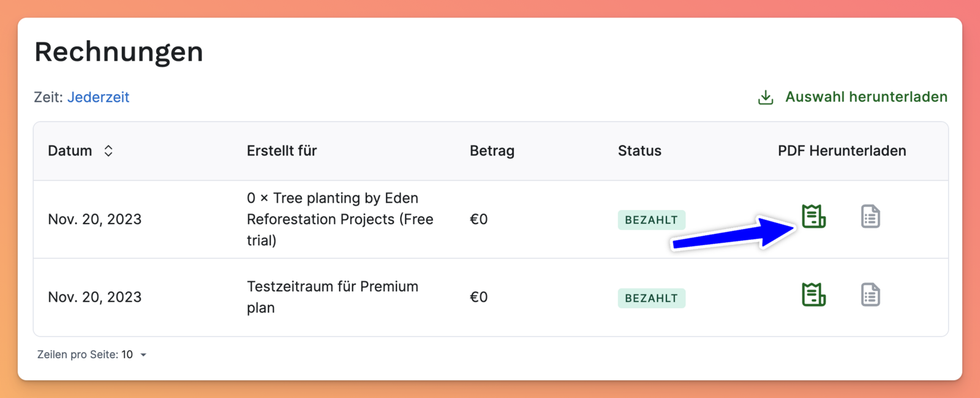Click download arrow icon beside Auswahl herunterladen
980x398 pixels.
click(x=766, y=97)
